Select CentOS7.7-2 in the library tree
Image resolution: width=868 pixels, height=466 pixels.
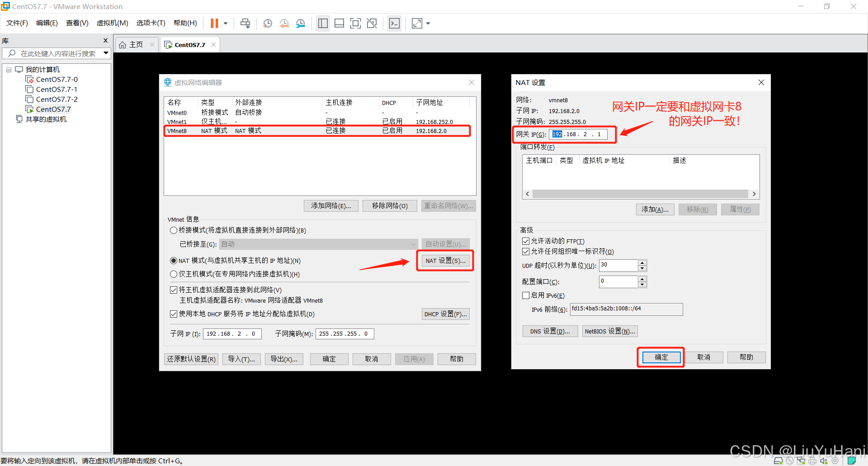(x=57, y=99)
